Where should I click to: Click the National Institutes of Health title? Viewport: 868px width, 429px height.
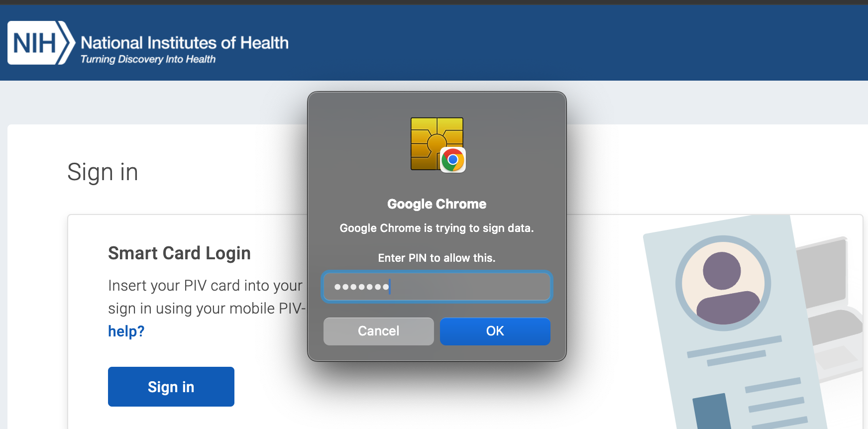pyautogui.click(x=184, y=43)
